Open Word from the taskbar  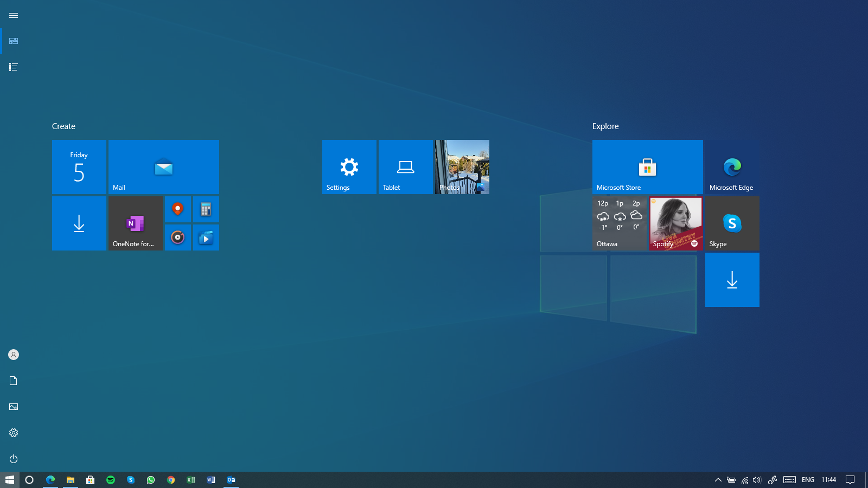[211, 480]
